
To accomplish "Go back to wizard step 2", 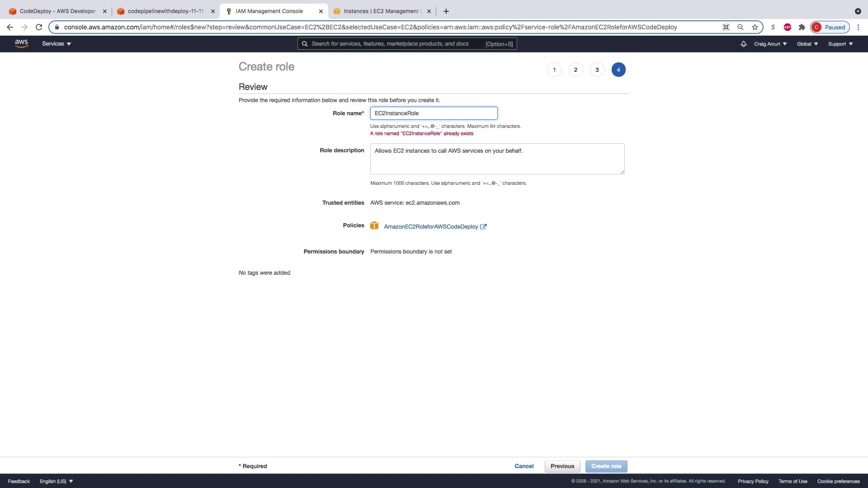I will coord(576,70).
